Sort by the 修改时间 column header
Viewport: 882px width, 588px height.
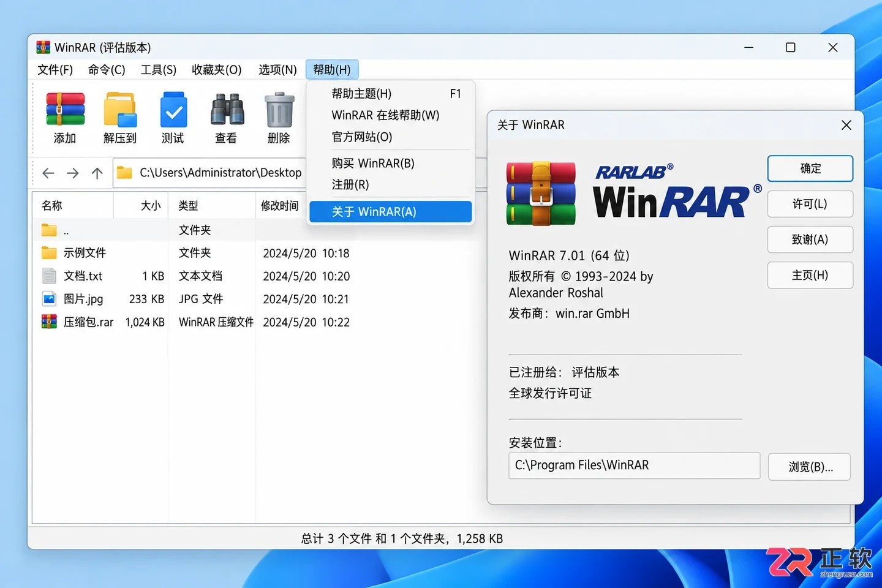280,206
